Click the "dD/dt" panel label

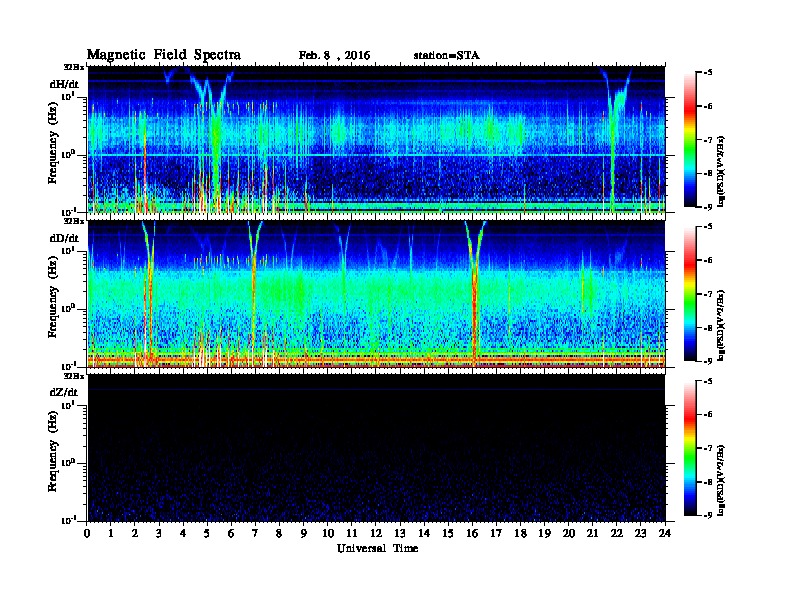[x=64, y=238]
